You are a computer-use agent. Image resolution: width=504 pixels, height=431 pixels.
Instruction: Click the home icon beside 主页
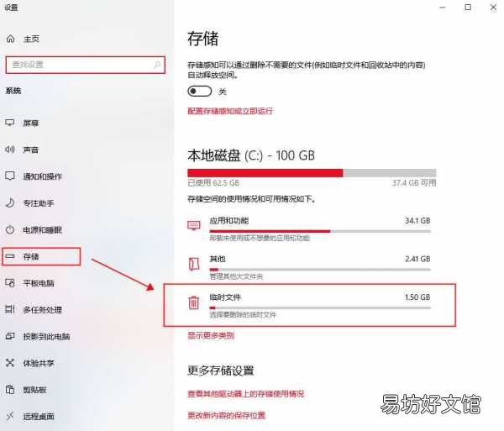(11, 39)
